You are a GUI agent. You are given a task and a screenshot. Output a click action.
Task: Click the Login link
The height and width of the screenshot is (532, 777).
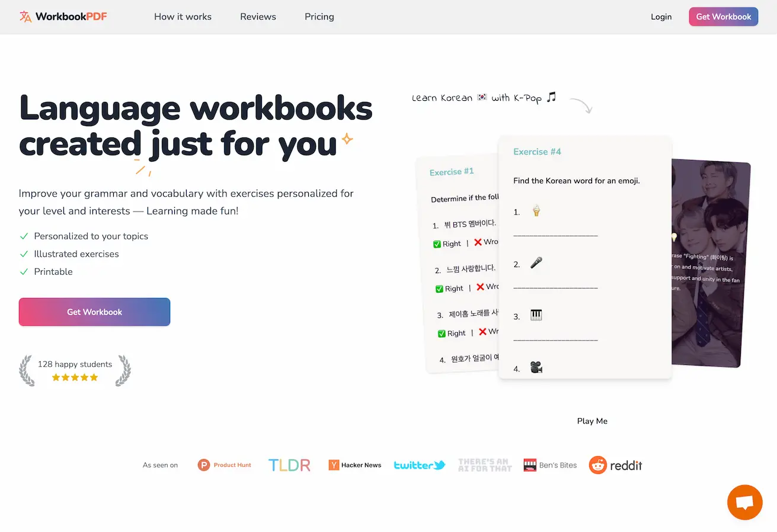[x=661, y=17]
